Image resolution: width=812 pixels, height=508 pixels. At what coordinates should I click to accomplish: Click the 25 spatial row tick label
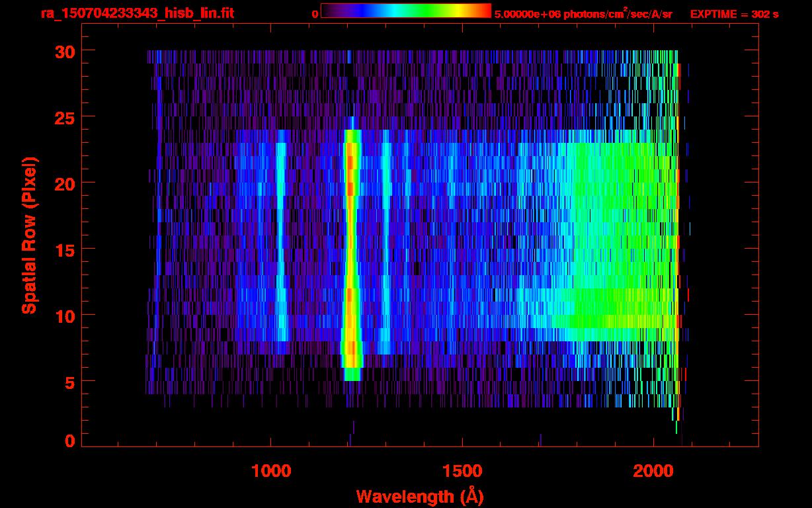(65, 117)
